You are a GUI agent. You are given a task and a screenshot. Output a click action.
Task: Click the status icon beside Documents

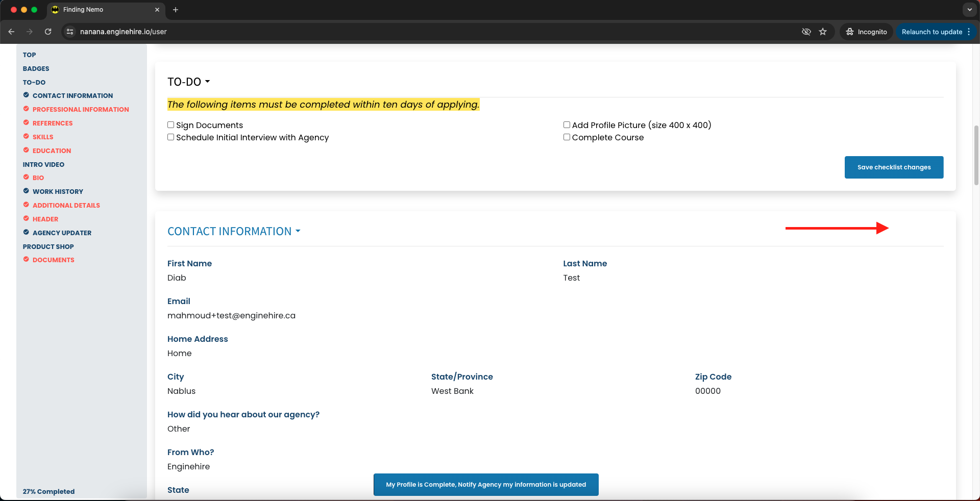(x=26, y=259)
